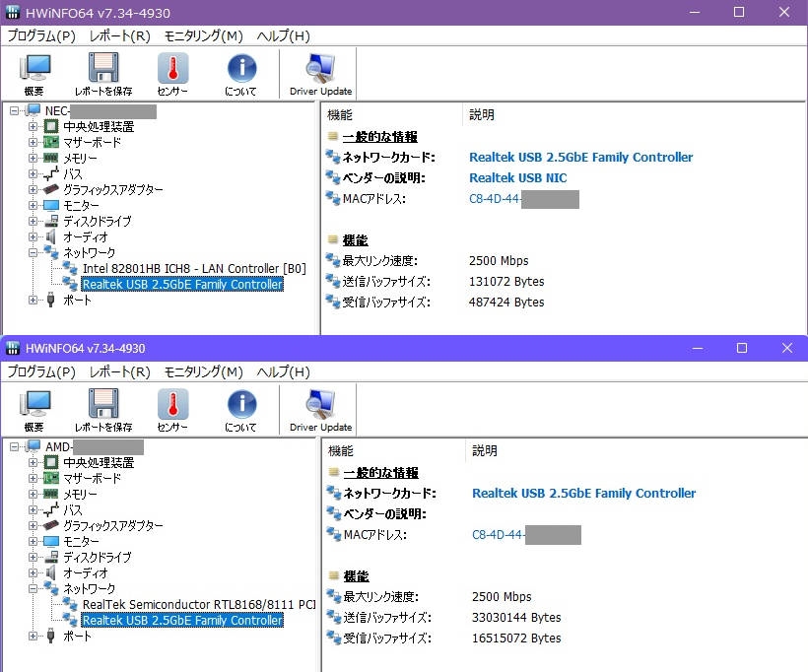The height and width of the screenshot is (672, 808).
Task: Select 中央処理装置 under the NEC tree
Action: click(99, 127)
